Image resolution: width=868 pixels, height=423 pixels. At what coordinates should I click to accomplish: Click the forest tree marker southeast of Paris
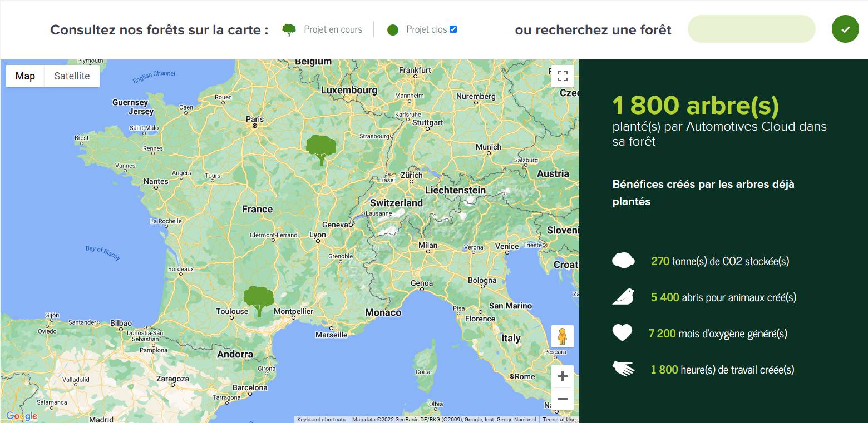(x=321, y=150)
